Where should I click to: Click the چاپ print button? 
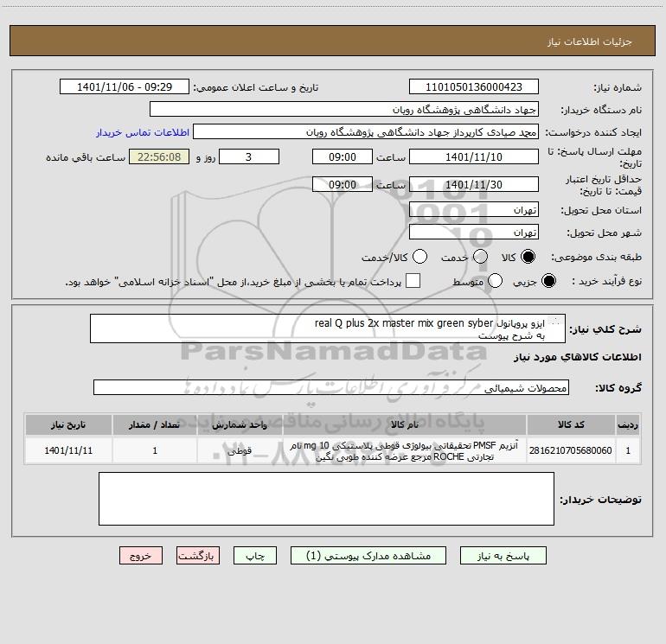pos(255,556)
